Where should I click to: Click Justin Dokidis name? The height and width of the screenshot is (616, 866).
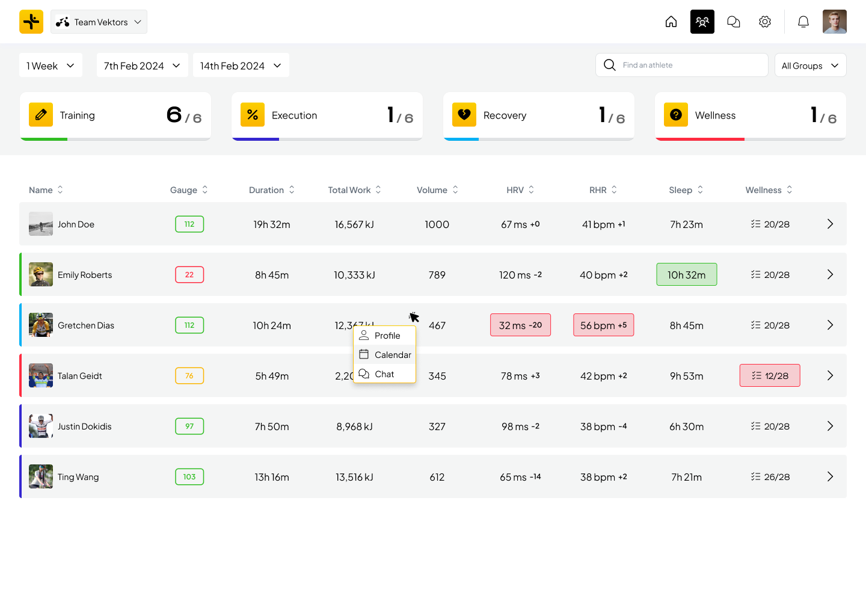[84, 427]
